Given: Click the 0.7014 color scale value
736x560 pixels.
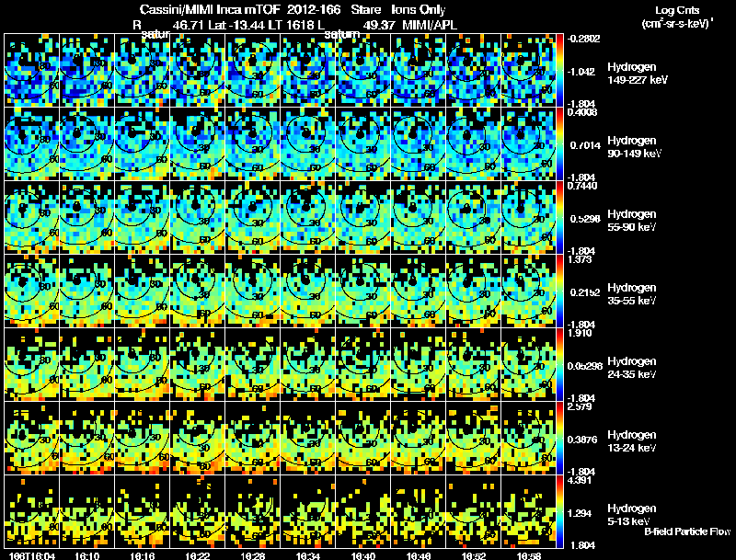Looking at the screenshot, I should click(585, 145).
